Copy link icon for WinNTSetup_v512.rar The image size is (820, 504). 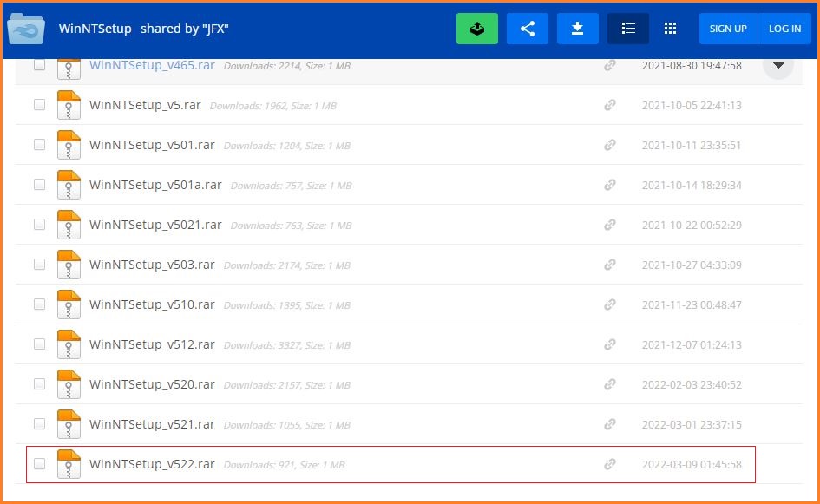pyautogui.click(x=610, y=344)
